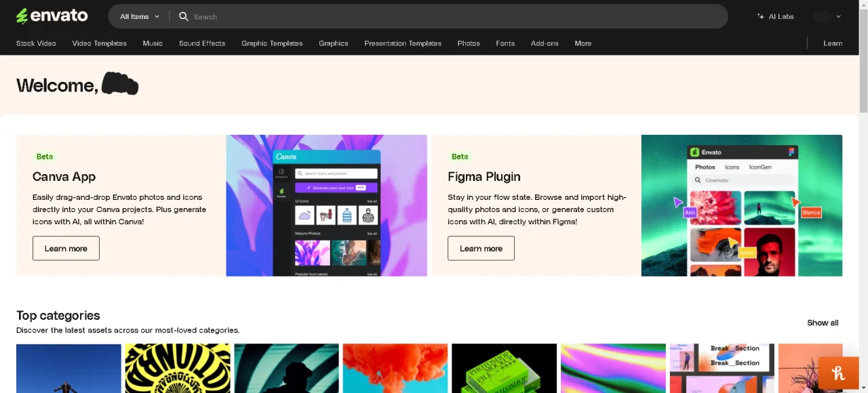Expand the More menu
Image resolution: width=868 pixels, height=393 pixels.
coord(583,43)
